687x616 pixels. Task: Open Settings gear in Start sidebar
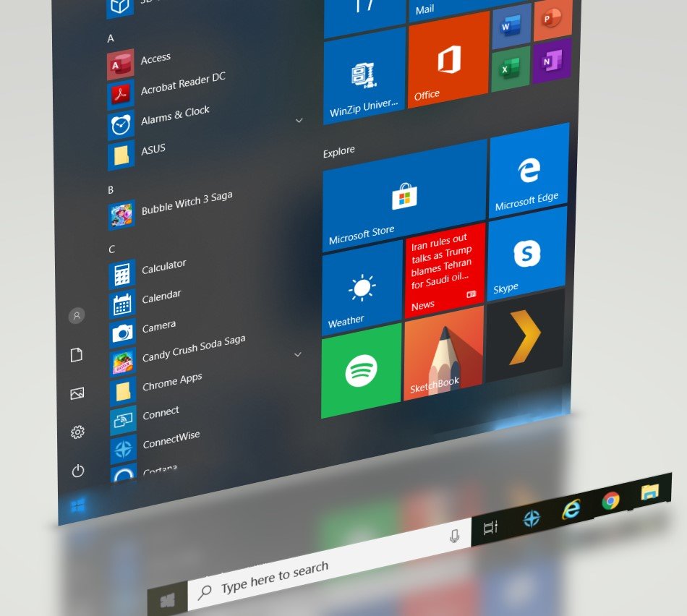click(77, 432)
